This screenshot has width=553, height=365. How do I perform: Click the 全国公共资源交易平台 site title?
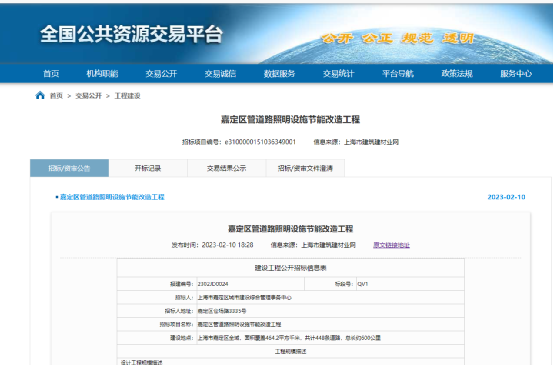coord(132,34)
